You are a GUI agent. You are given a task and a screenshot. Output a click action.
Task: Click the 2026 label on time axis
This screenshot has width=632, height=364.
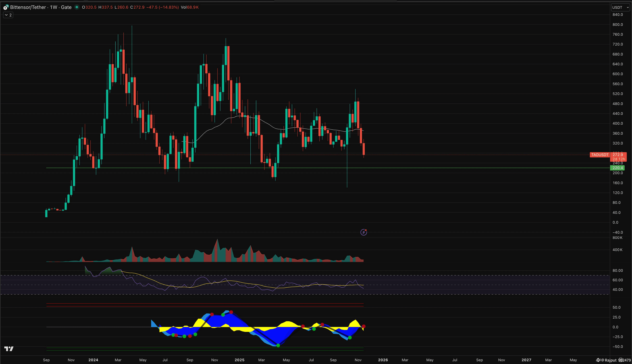383,360
